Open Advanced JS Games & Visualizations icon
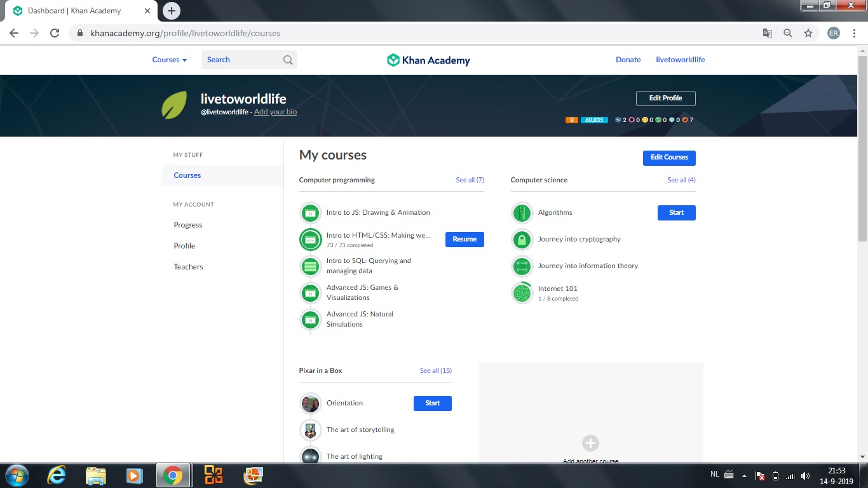 click(310, 293)
